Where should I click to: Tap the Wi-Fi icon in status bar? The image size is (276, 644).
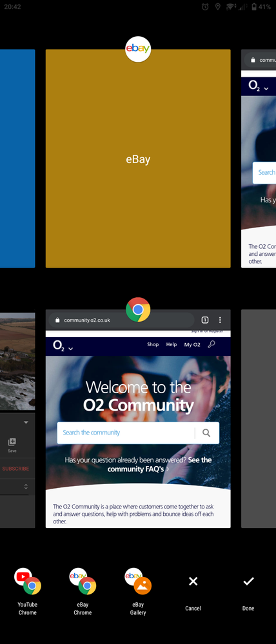[x=231, y=6]
